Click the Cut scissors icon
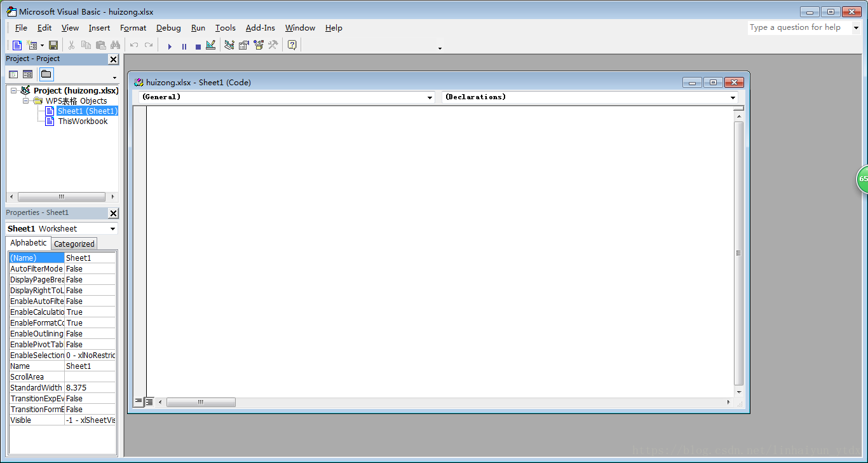Image resolution: width=868 pixels, height=463 pixels. tap(71, 45)
